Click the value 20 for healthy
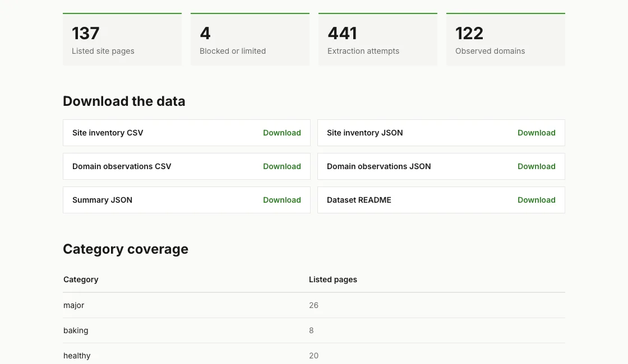Screen dimensions: 628x364 [313, 356]
